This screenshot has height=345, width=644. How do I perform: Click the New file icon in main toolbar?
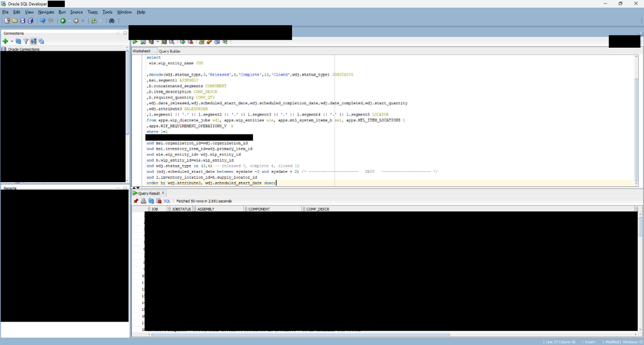click(x=7, y=21)
